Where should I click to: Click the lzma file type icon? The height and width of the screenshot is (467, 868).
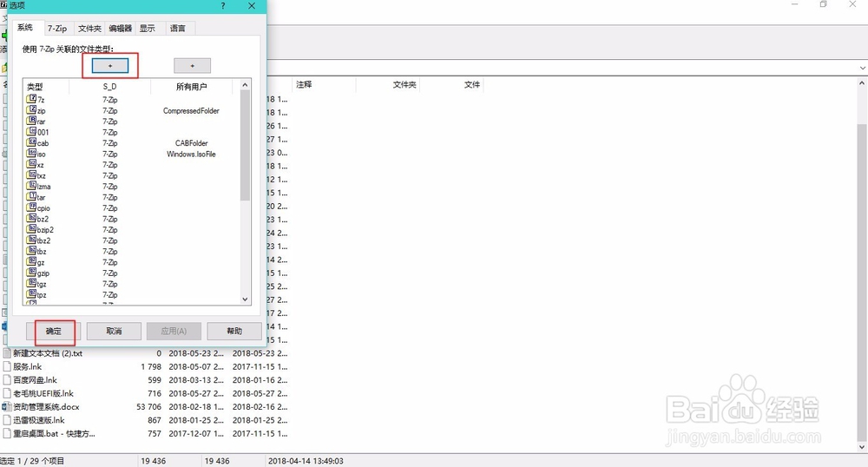pos(31,186)
